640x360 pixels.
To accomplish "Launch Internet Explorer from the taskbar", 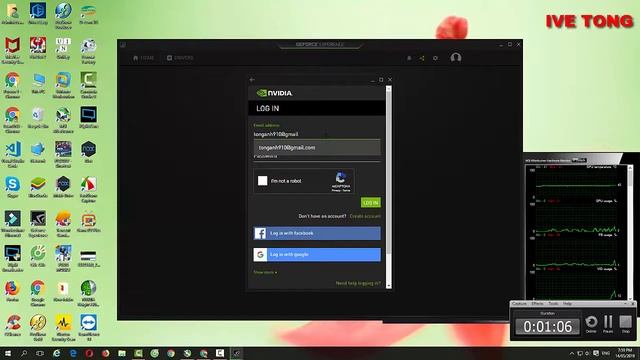I will pos(56,353).
